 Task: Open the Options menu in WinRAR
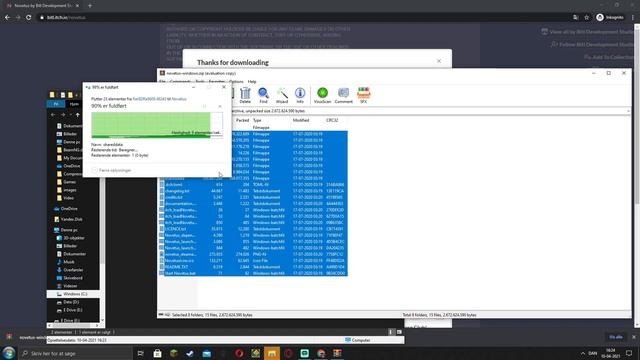click(x=236, y=82)
